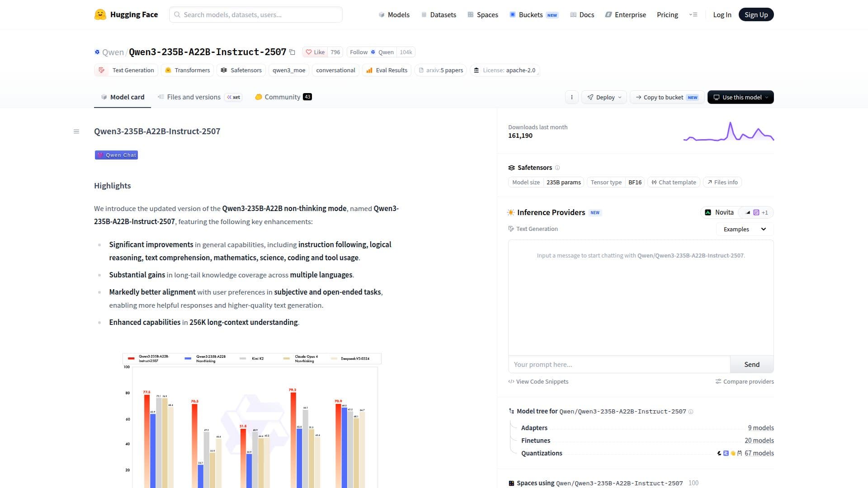This screenshot has width=868, height=488.
Task: Open the Qwen Chat badge
Action: [116, 155]
